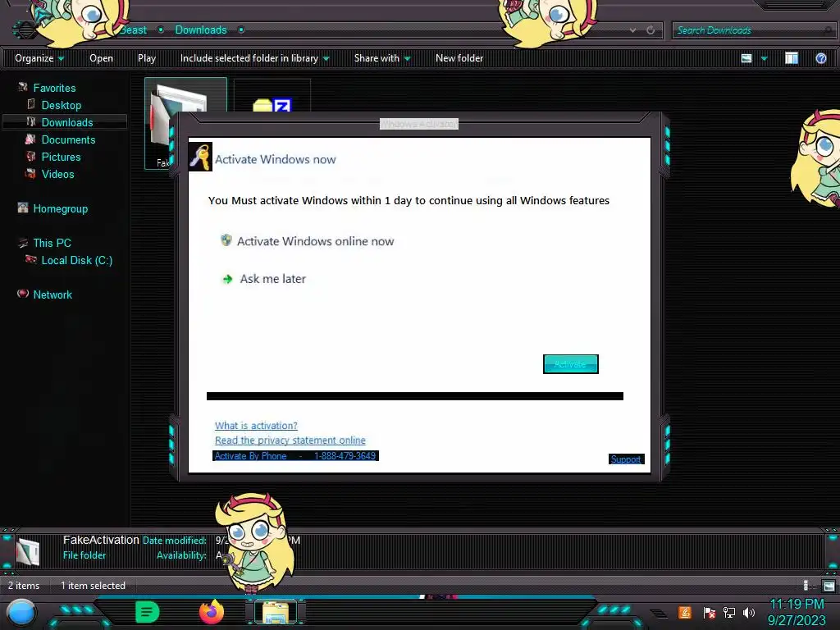Viewport: 840px width, 630px height.
Task: Select Network in the navigation pane
Action: (52, 294)
